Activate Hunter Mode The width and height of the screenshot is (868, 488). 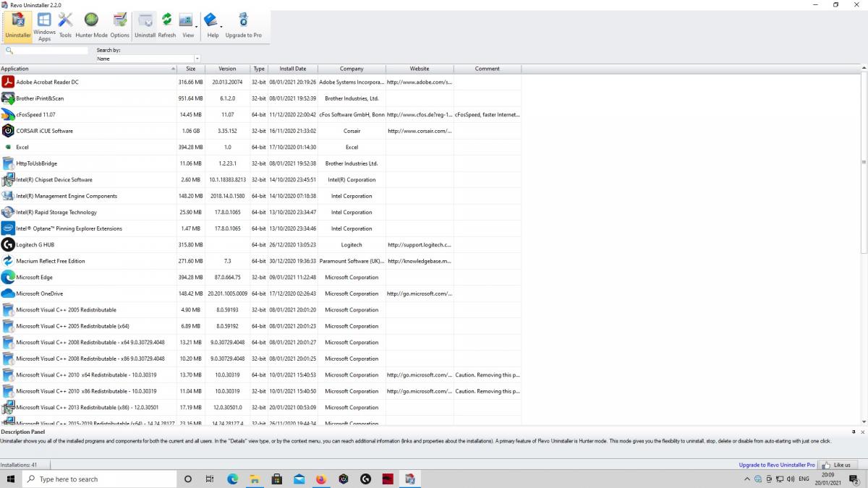pos(91,26)
